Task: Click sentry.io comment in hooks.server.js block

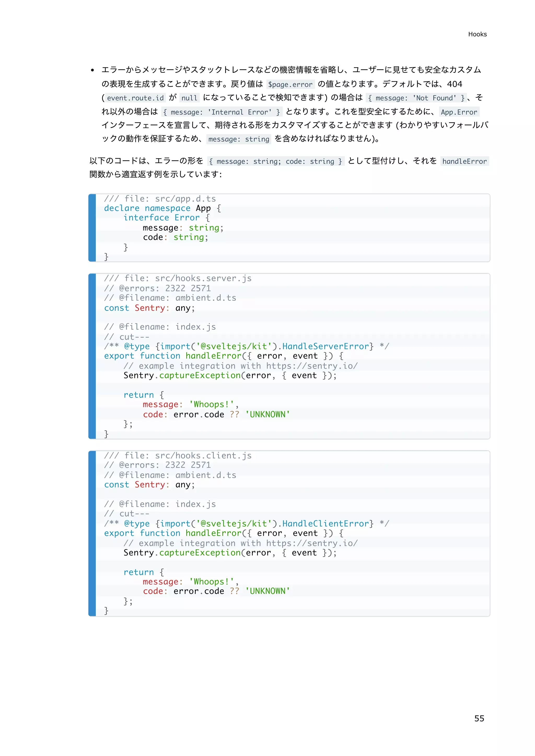Action: click(x=241, y=366)
